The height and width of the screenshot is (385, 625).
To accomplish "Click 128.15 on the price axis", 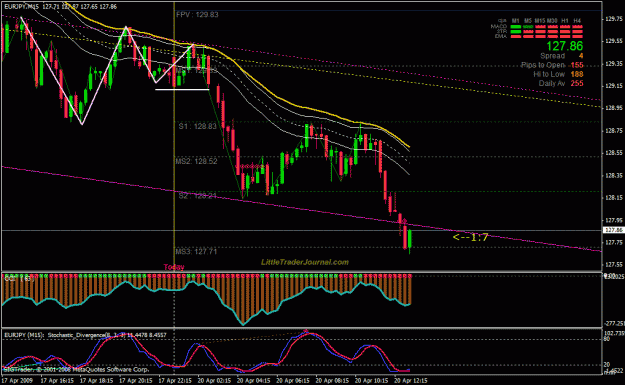I will (614, 198).
